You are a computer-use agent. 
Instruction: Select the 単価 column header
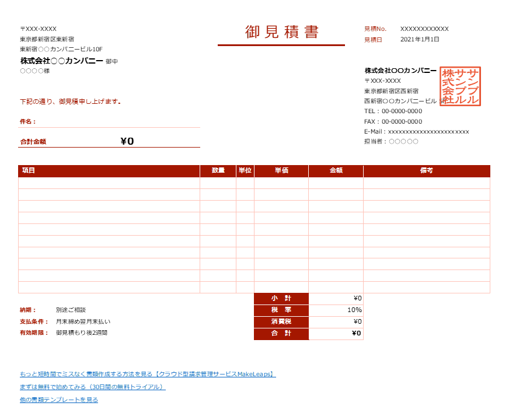pyautogui.click(x=281, y=171)
